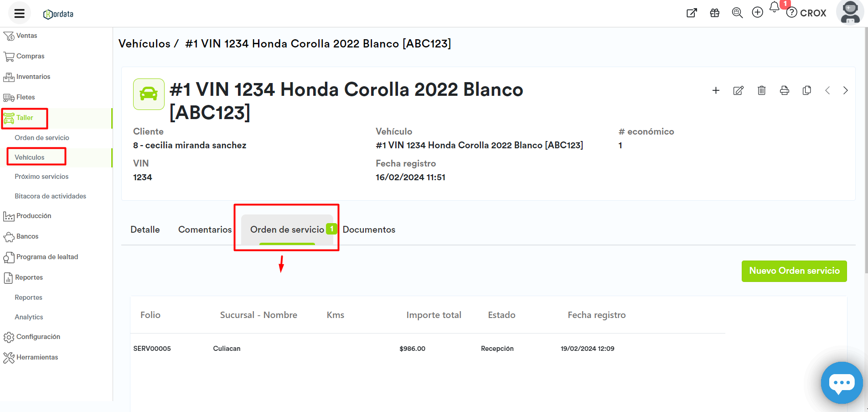Viewport: 868px width, 412px height.
Task: Expand the Reportes sidebar section
Action: coord(28,277)
